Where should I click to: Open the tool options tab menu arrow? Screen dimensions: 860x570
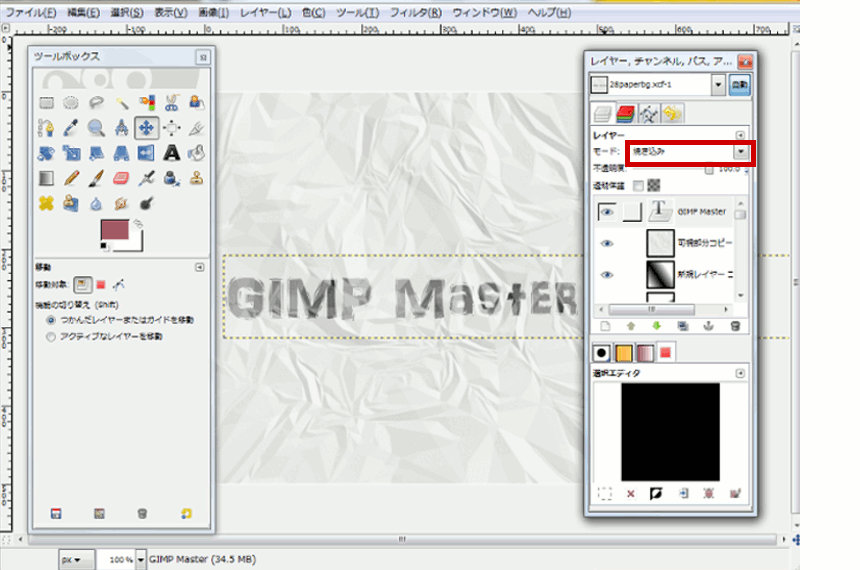pos(200,267)
